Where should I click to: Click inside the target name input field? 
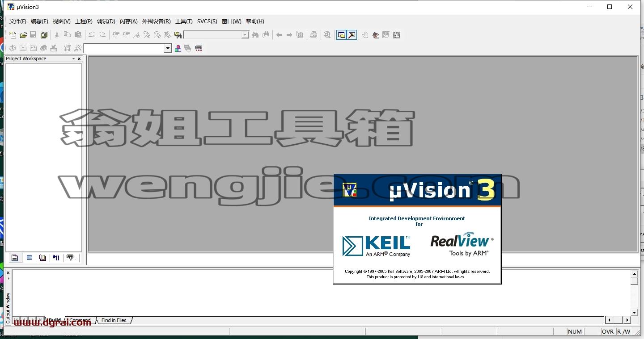pyautogui.click(x=124, y=48)
